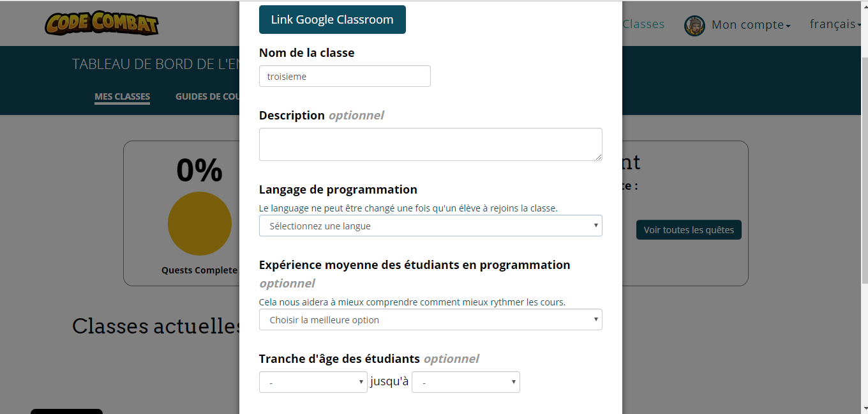Click Langage de programmation label
This screenshot has width=868, height=414.
pos(338,190)
